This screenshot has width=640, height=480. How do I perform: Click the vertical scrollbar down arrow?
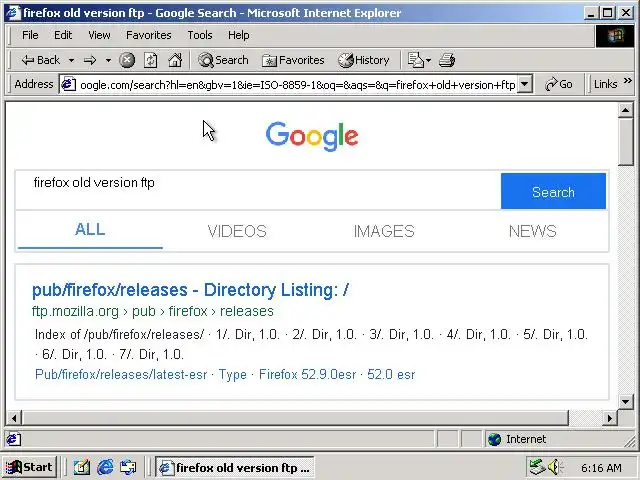[625, 402]
